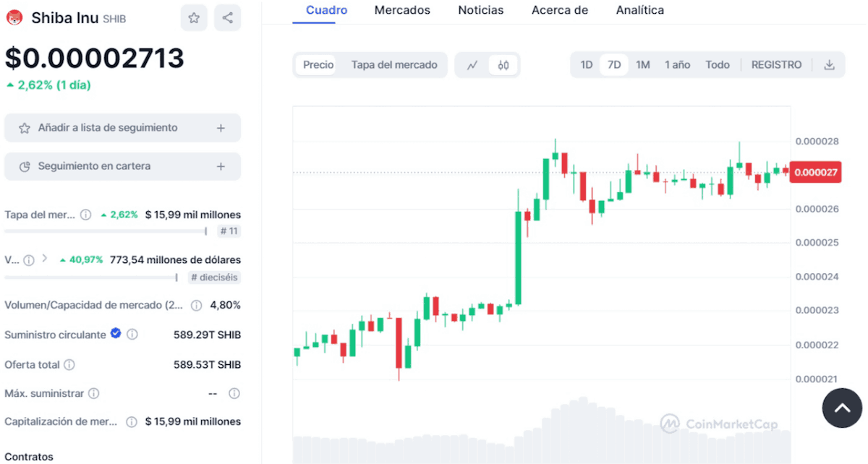The image size is (868, 464).
Task: Switch to candlestick chart icon
Action: coord(503,65)
